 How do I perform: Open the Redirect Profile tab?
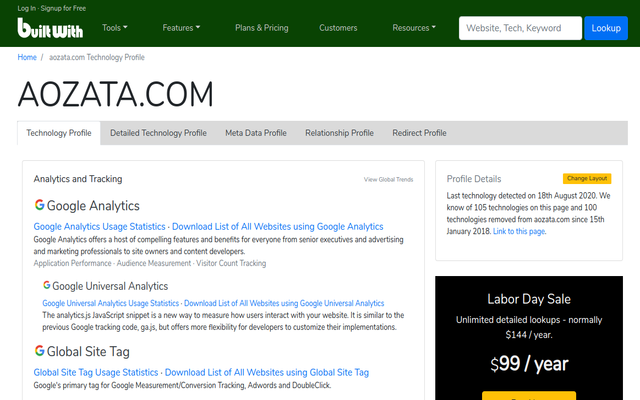419,133
